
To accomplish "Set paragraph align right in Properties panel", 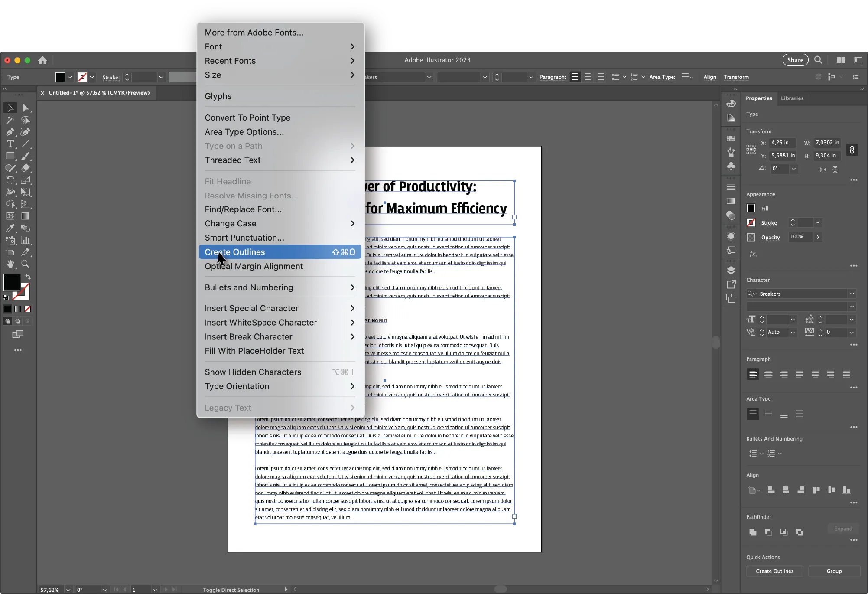I will [x=784, y=374].
